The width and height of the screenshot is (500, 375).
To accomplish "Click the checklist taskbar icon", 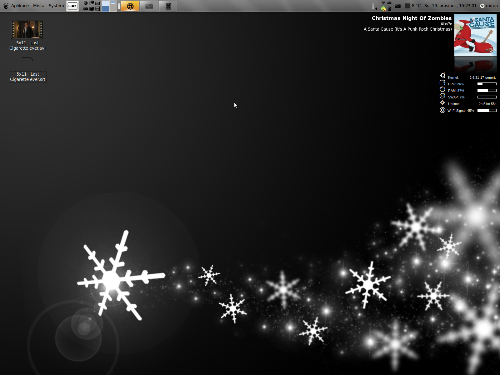I will tap(168, 6).
